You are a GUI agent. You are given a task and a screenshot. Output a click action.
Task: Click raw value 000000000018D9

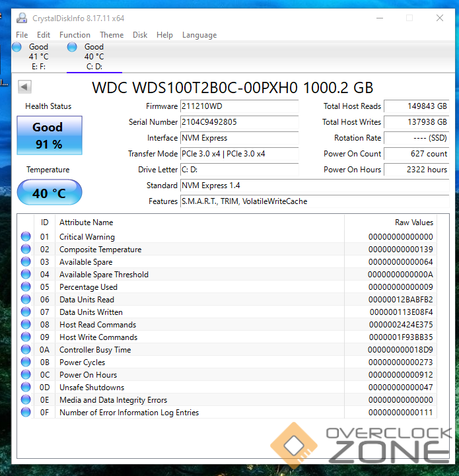click(x=400, y=350)
